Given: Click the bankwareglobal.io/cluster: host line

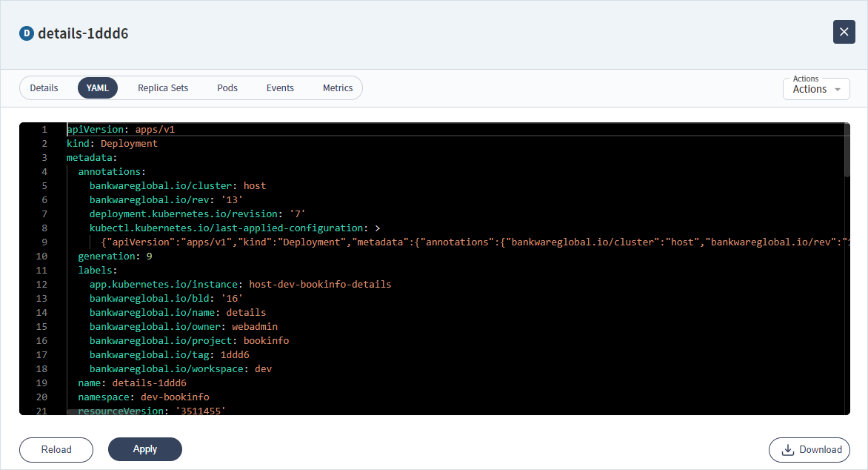Looking at the screenshot, I should pos(178,185).
